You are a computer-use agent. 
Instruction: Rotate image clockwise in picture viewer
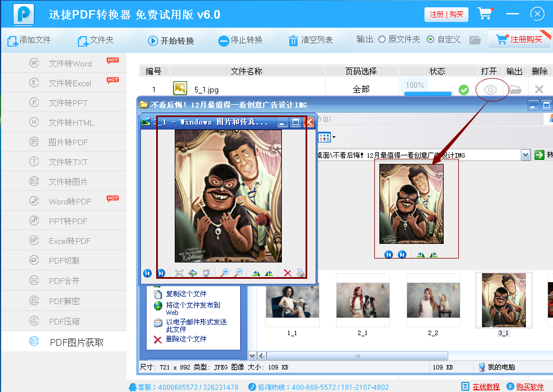[x=256, y=273]
